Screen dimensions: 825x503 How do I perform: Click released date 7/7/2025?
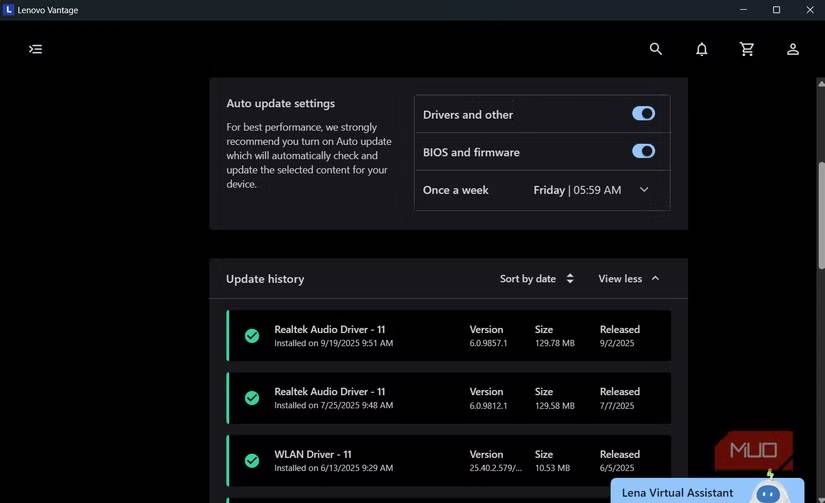click(x=617, y=406)
